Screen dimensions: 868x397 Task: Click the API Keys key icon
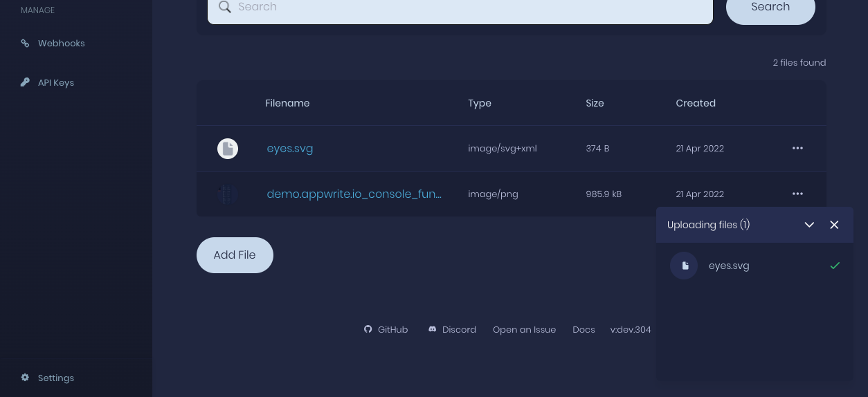tap(25, 82)
